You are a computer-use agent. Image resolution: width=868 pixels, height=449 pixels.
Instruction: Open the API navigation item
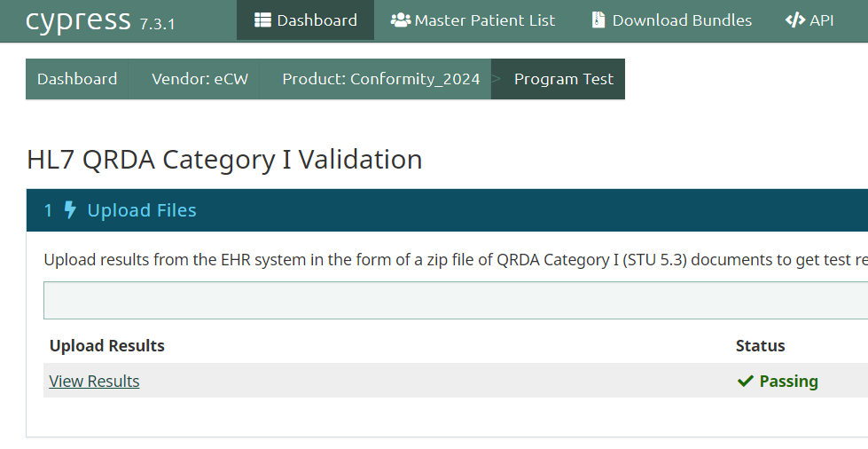click(x=809, y=20)
